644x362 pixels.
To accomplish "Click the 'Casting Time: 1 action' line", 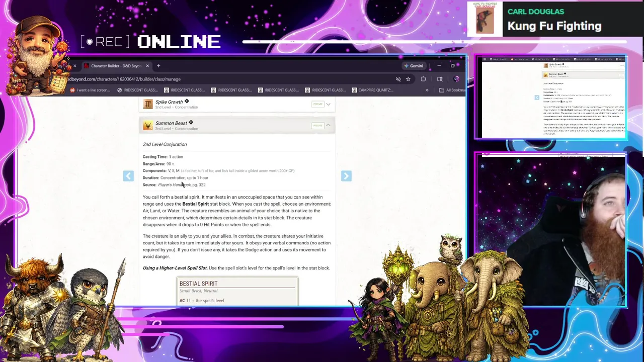I will (163, 157).
